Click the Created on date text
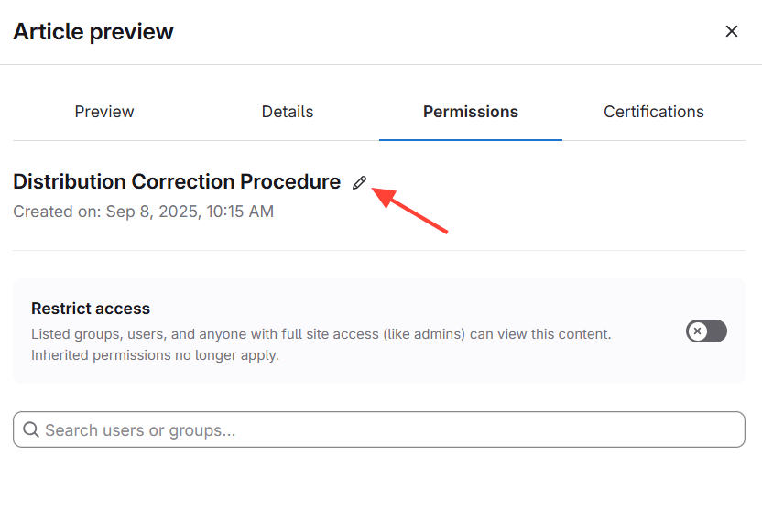This screenshot has width=762, height=532. pos(143,212)
